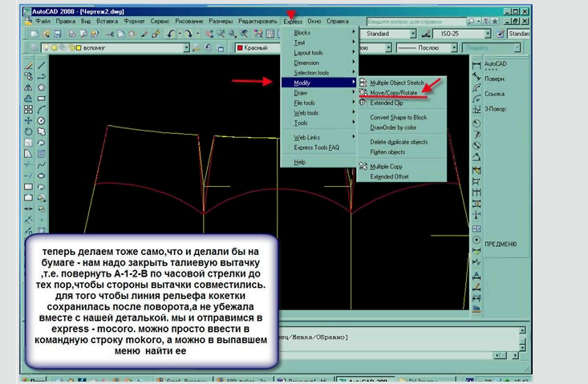Viewport: 588px width, 384px height.
Task: Open the layer dropdown showing вспомог
Action: coord(185,48)
